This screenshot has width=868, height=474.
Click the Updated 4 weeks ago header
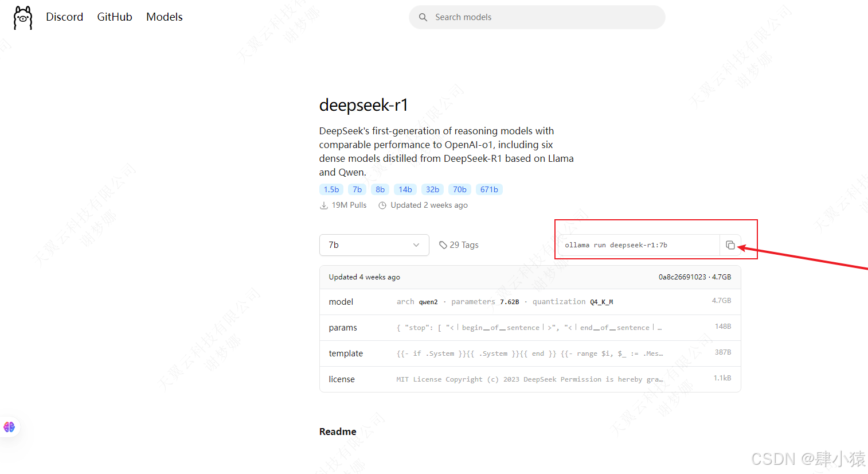(365, 277)
